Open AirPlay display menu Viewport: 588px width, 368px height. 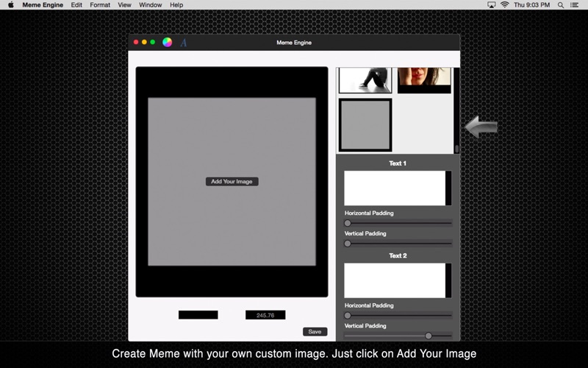pos(491,5)
